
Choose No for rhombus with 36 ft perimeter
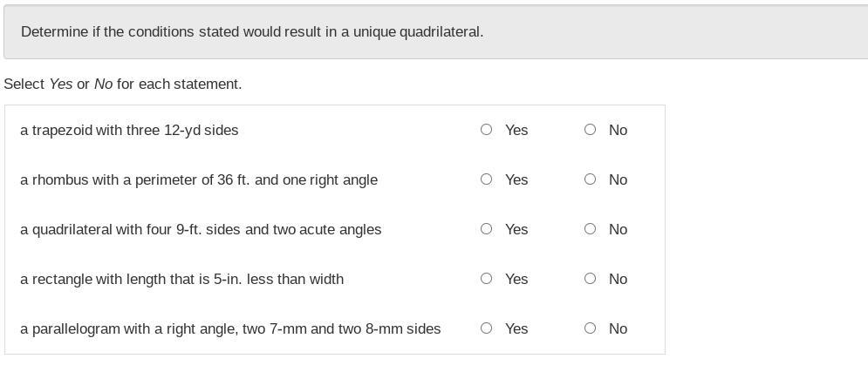click(590, 179)
